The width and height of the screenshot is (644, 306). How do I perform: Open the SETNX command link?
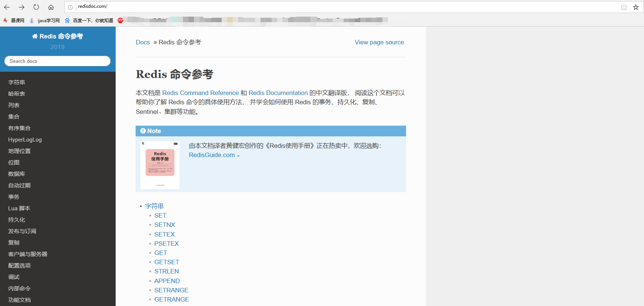pyautogui.click(x=165, y=225)
